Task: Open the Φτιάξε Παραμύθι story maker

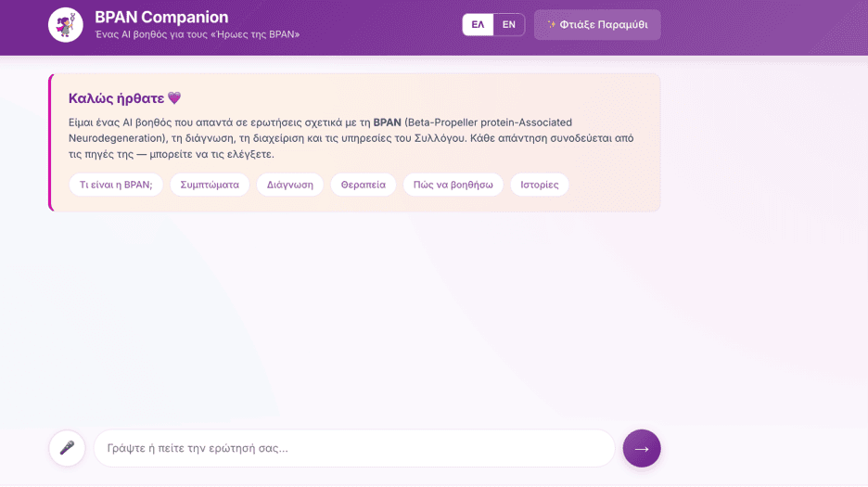Action: 597,25
